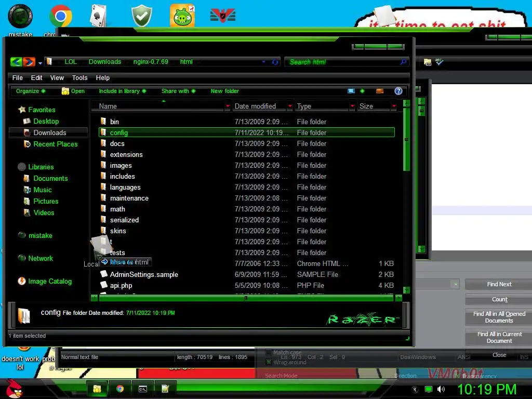The height and width of the screenshot is (399, 532).
Task: Click Downloads in the address breadcrumb
Action: click(x=105, y=62)
